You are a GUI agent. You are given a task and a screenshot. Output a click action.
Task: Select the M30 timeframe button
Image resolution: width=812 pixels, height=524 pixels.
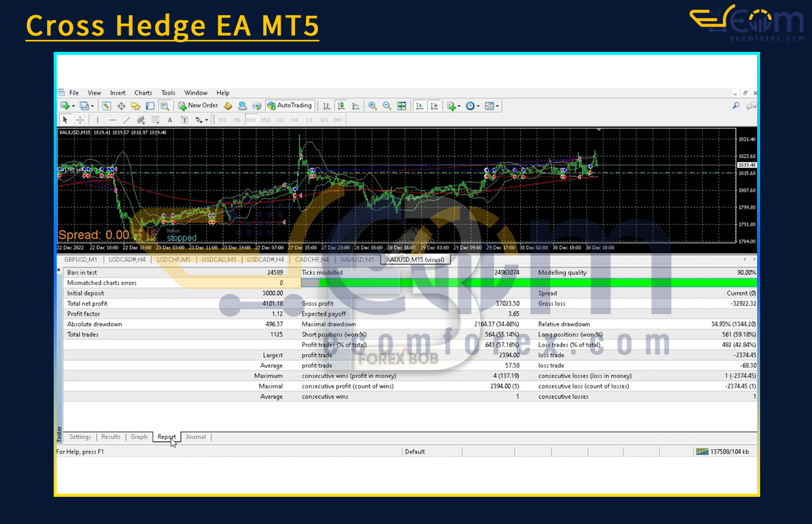click(x=266, y=120)
